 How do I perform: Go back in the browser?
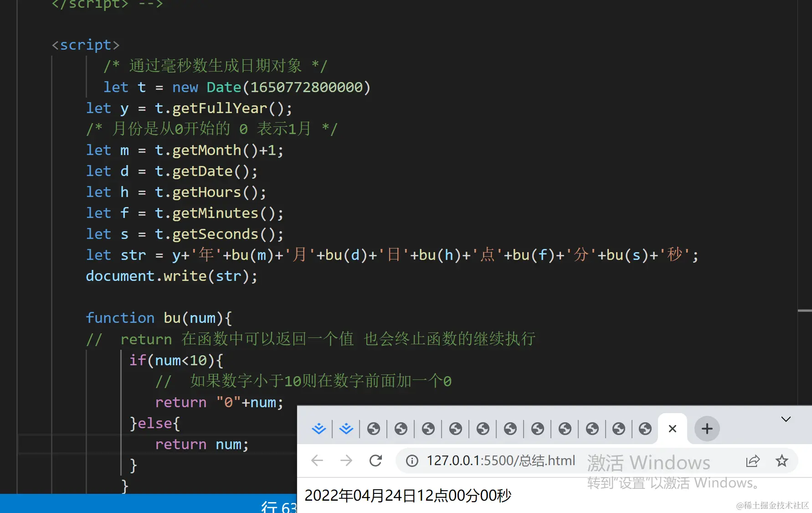(x=317, y=461)
